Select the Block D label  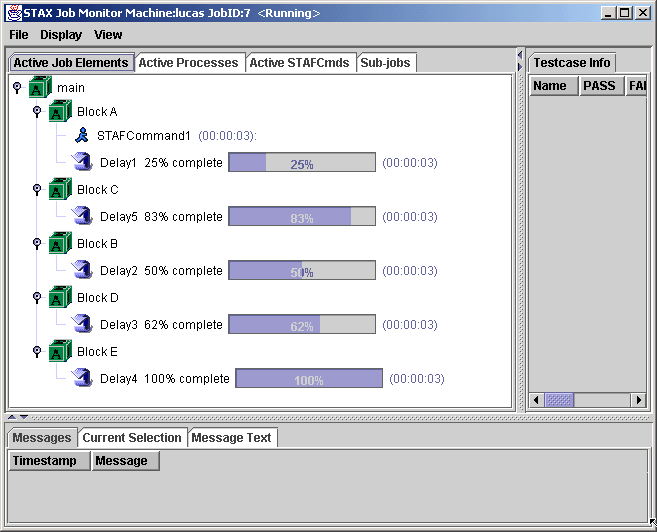(98, 297)
